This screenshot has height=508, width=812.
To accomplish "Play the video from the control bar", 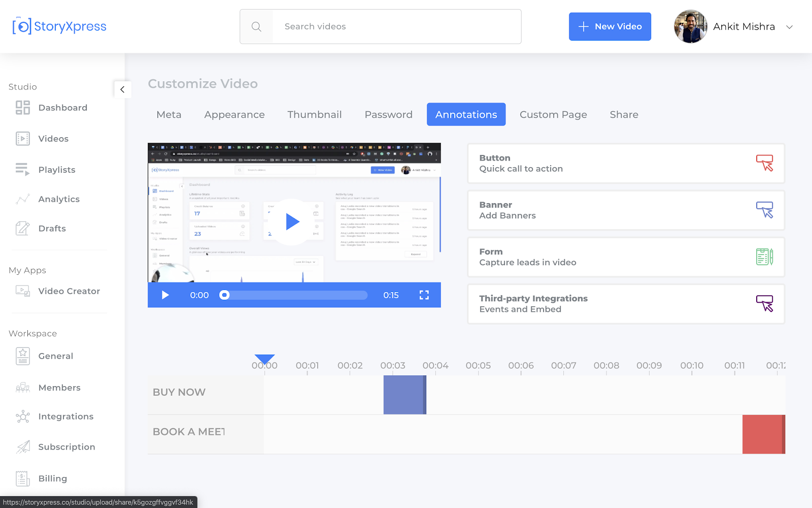I will (x=165, y=295).
